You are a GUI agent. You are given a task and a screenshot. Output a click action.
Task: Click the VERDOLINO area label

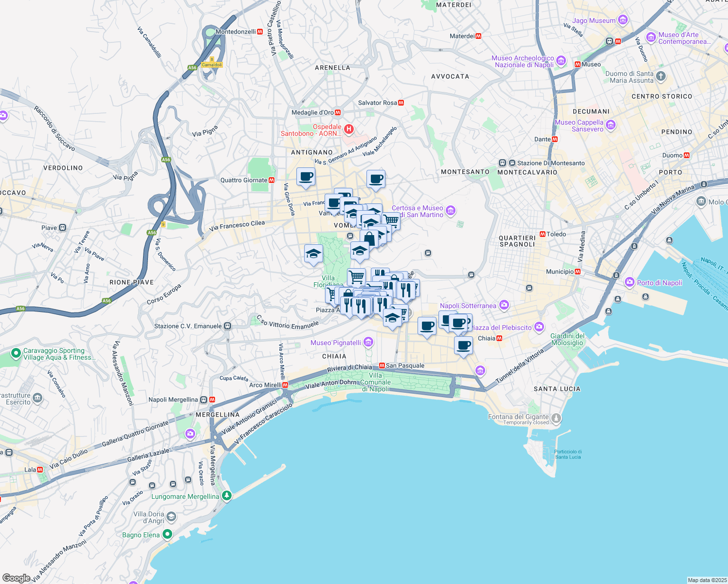pos(63,168)
